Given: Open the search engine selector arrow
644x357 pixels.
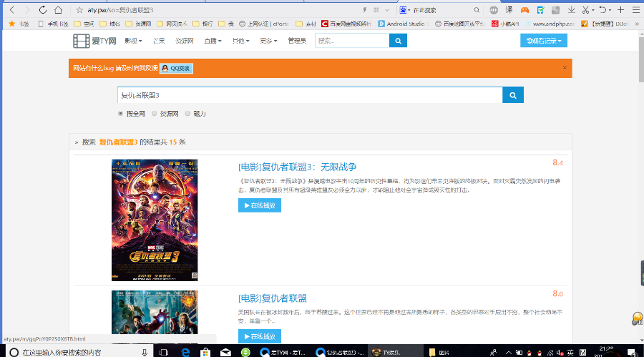Looking at the screenshot, I should click(x=409, y=10).
